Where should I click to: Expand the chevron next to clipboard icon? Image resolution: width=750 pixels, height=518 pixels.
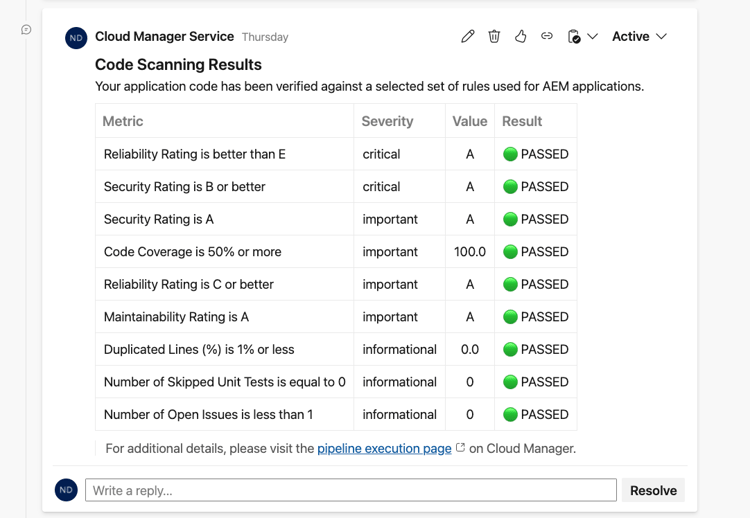[x=593, y=37]
